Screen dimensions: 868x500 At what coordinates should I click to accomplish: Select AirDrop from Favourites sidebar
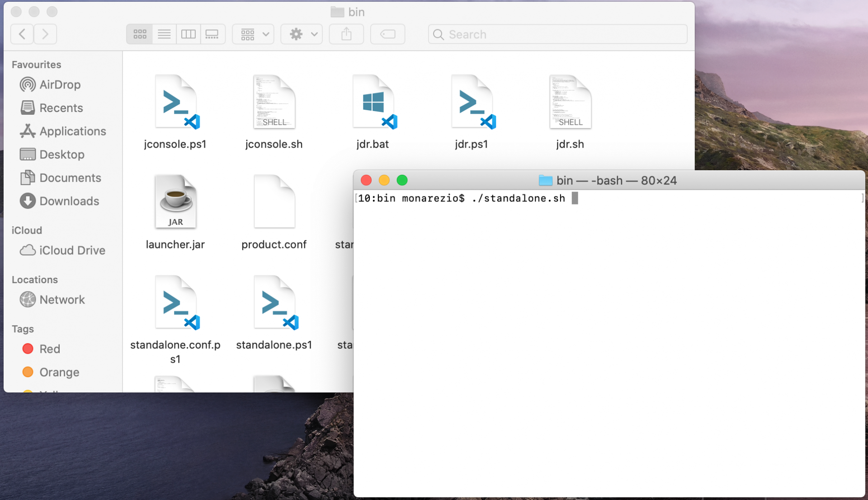(59, 84)
